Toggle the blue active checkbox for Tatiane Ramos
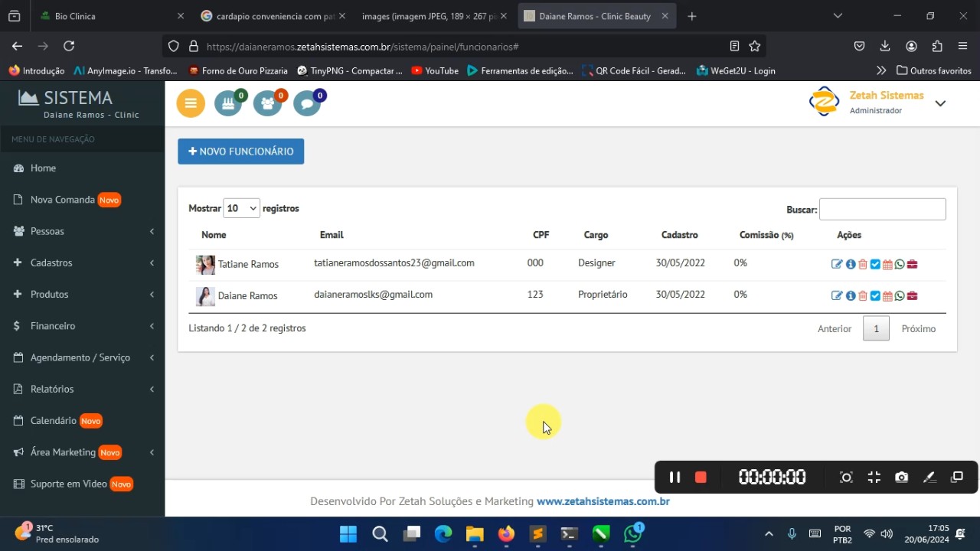The width and height of the screenshot is (980, 551). [x=875, y=264]
